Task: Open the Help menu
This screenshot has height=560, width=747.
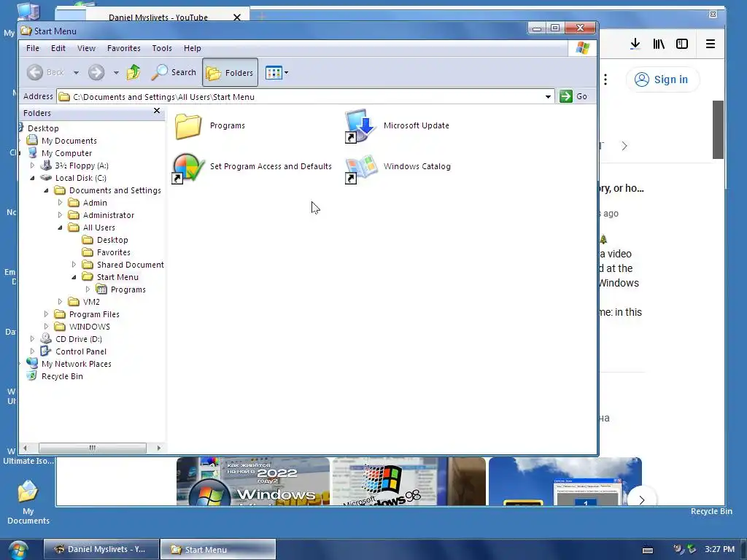Action: coord(193,48)
